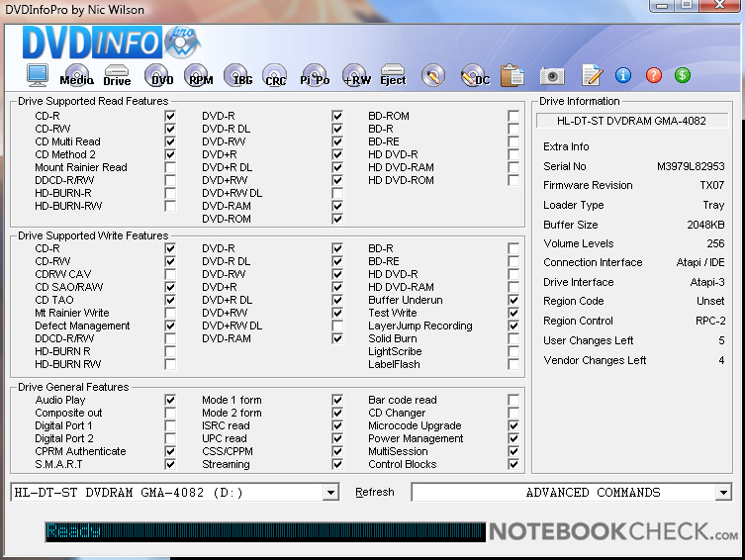Toggle Bar code read checkbox
Image resolution: width=745 pixels, height=560 pixels.
pyautogui.click(x=513, y=400)
